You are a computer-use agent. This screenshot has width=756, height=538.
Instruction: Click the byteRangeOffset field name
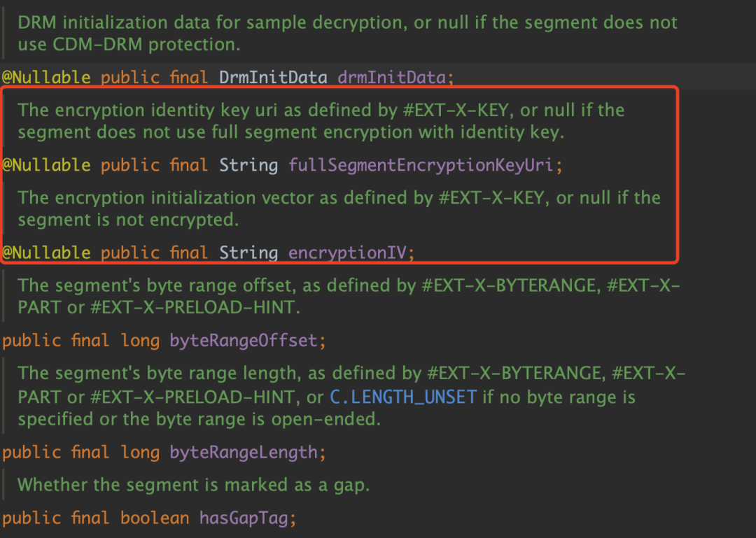click(244, 341)
